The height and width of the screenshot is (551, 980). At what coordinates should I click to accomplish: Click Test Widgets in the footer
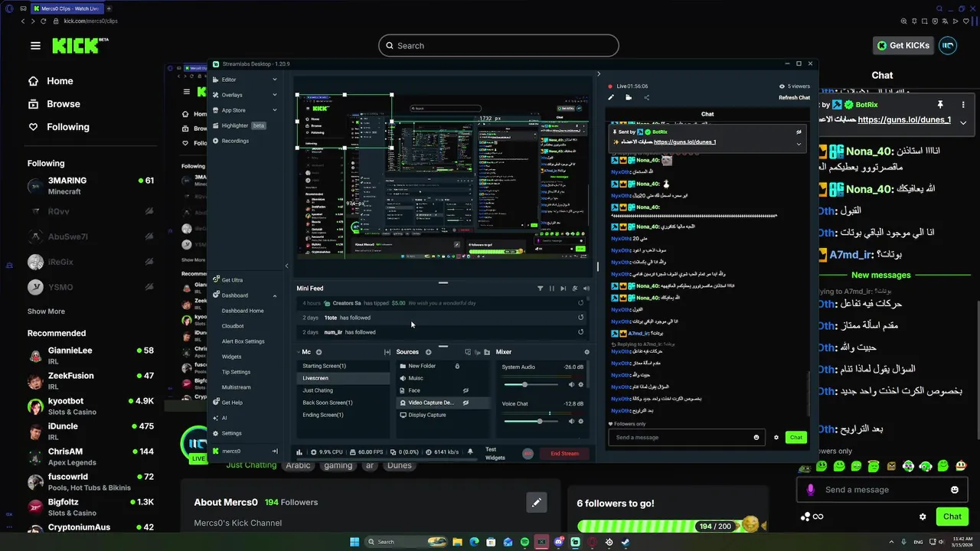coord(495,454)
